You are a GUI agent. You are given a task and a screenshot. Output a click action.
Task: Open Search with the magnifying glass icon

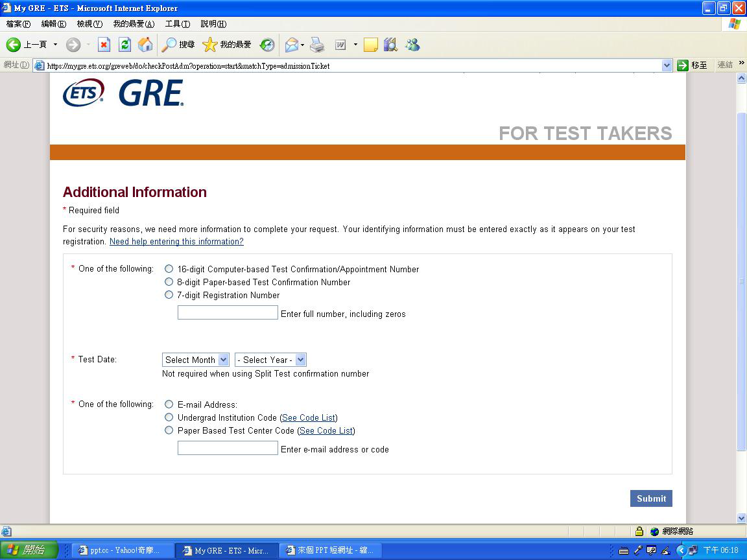click(x=169, y=45)
